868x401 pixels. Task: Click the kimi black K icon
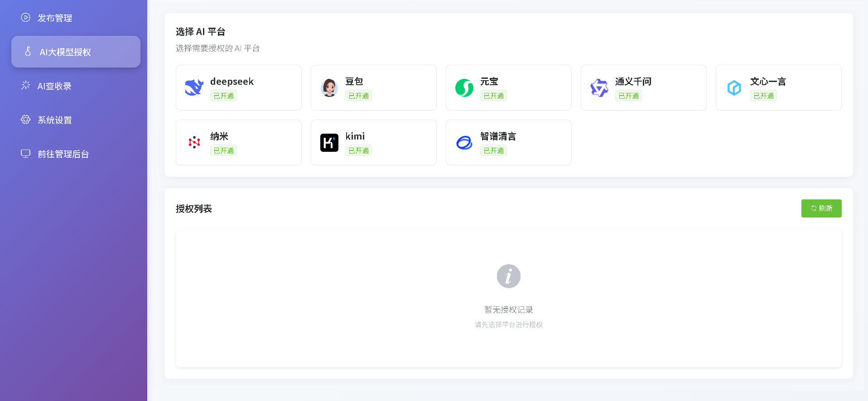(329, 142)
